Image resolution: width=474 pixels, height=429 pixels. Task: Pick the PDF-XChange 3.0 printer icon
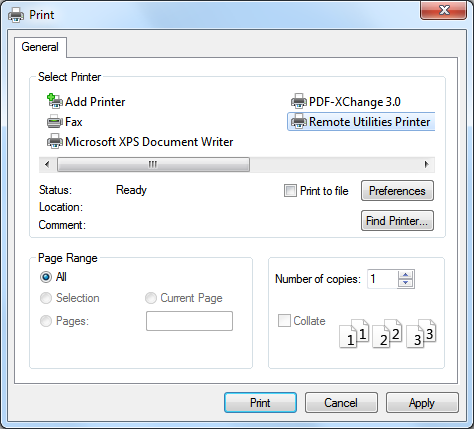[299, 101]
